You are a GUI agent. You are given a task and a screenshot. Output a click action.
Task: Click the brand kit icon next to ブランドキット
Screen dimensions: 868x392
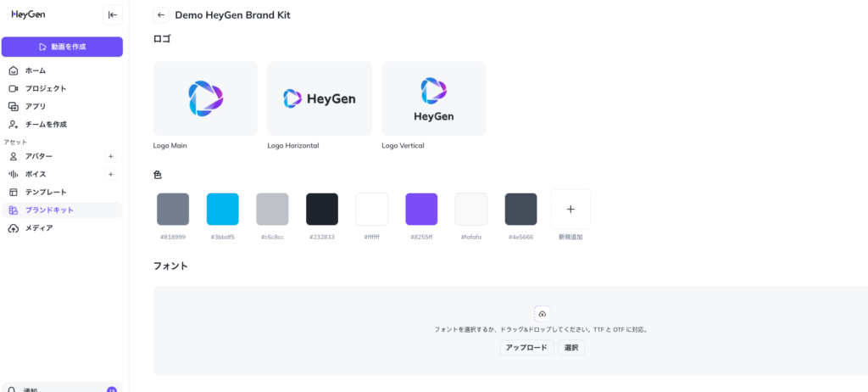[14, 210]
